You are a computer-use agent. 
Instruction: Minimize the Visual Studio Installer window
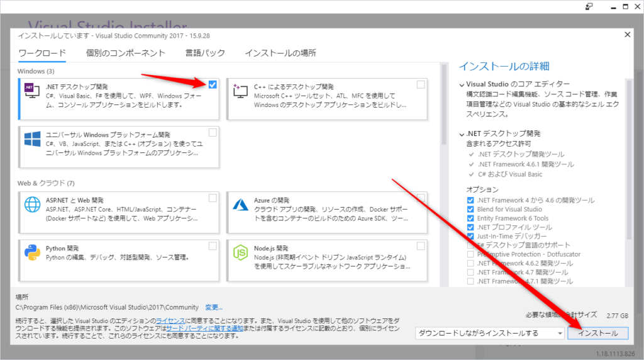point(613,7)
